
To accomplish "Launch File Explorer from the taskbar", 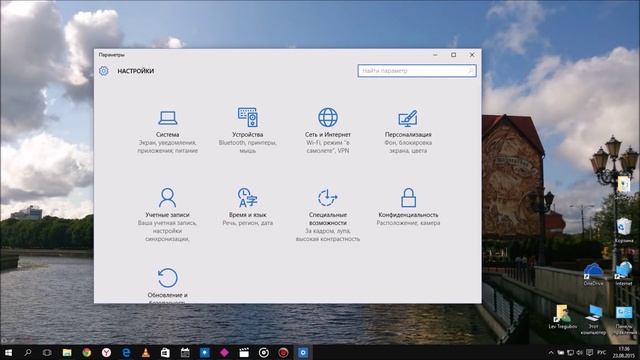I will tap(67, 352).
